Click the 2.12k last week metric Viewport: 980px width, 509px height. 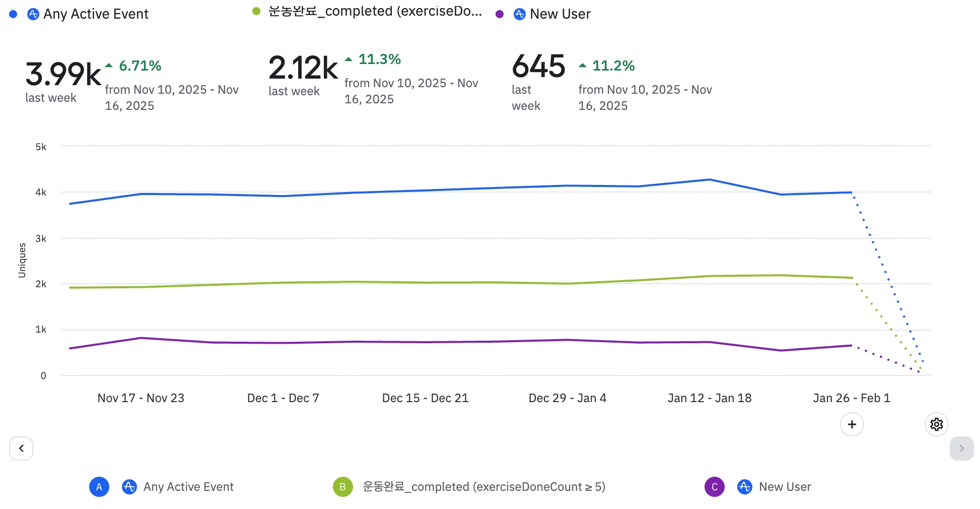(x=303, y=68)
